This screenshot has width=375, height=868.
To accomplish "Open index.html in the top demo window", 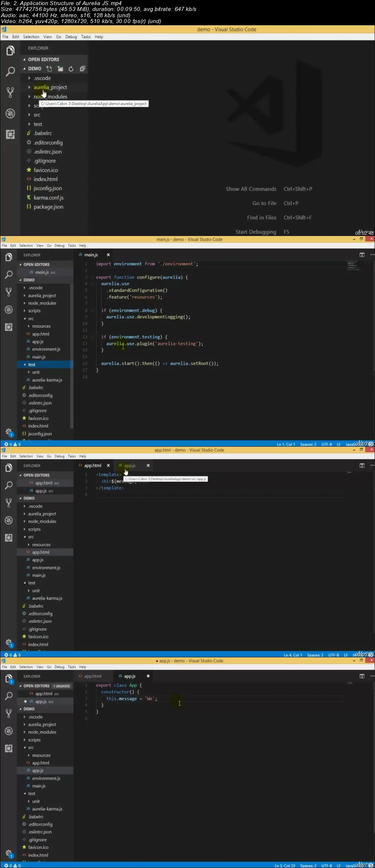I will point(45,179).
